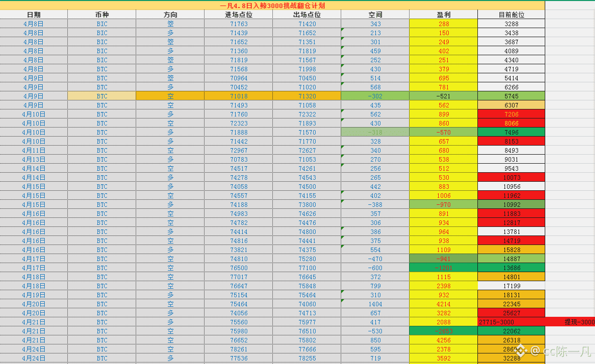The height and width of the screenshot is (364, 595).
Task: Select profit cell 4214
Action: point(443,304)
